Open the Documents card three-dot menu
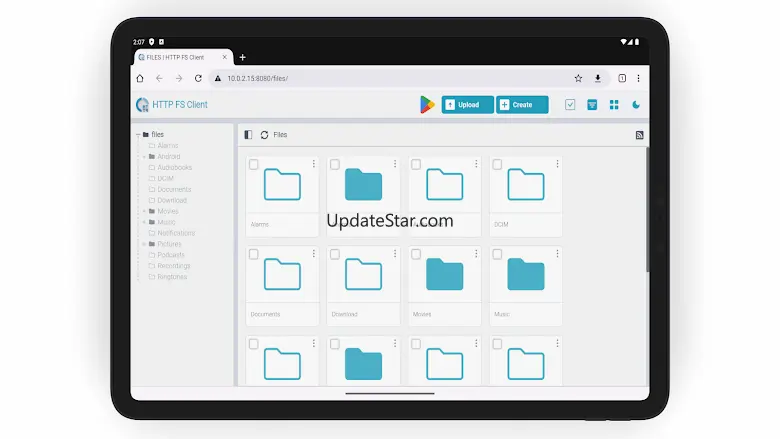The image size is (780, 439). pyautogui.click(x=313, y=254)
